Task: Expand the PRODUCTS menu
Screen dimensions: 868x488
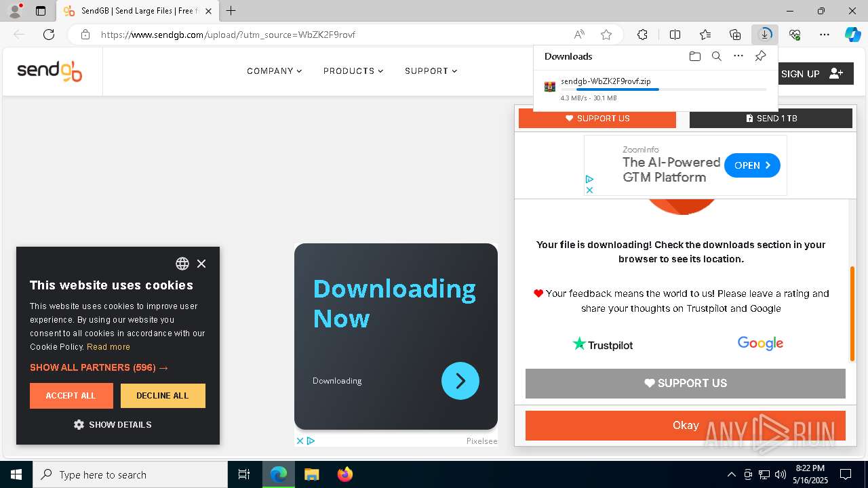Action: click(353, 70)
